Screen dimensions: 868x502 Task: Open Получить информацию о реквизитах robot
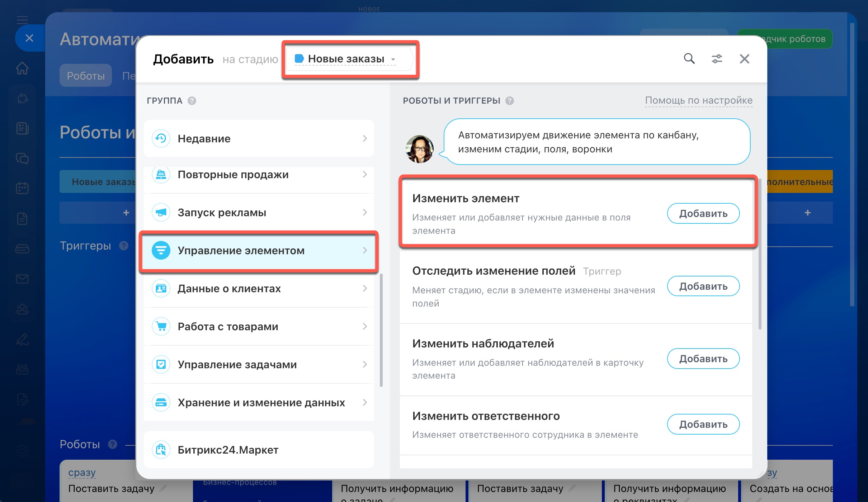[x=669, y=493]
